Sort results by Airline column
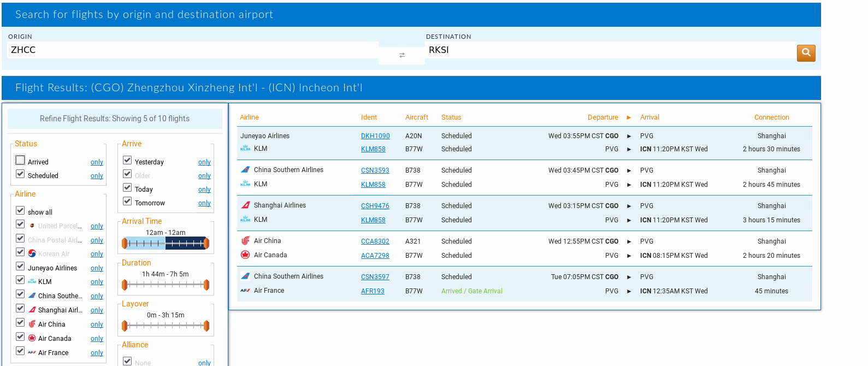 (249, 117)
